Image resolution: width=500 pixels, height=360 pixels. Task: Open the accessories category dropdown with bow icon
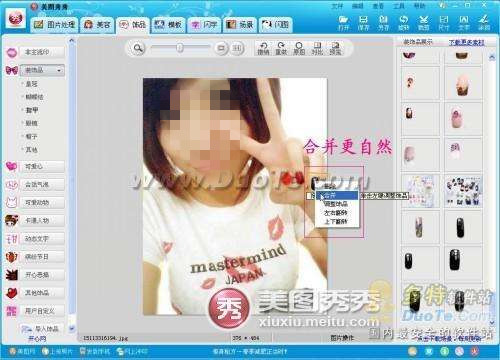42,70
